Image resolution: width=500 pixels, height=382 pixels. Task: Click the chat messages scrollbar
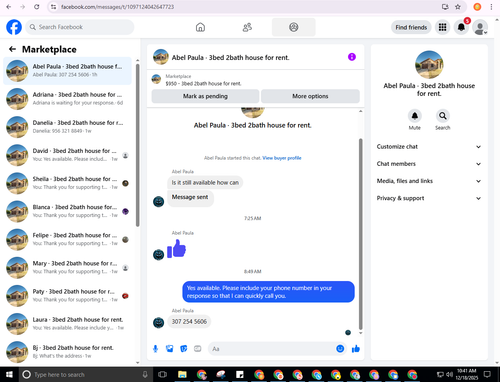[360, 233]
